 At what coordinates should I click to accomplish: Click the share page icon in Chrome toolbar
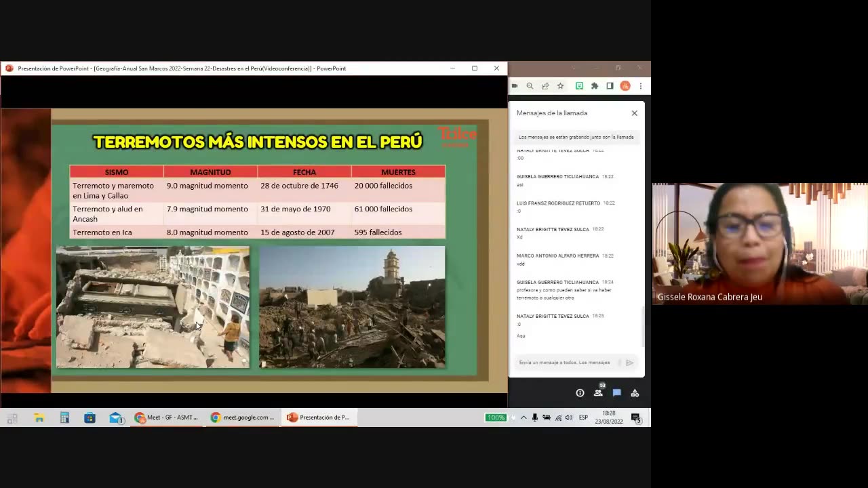(545, 86)
